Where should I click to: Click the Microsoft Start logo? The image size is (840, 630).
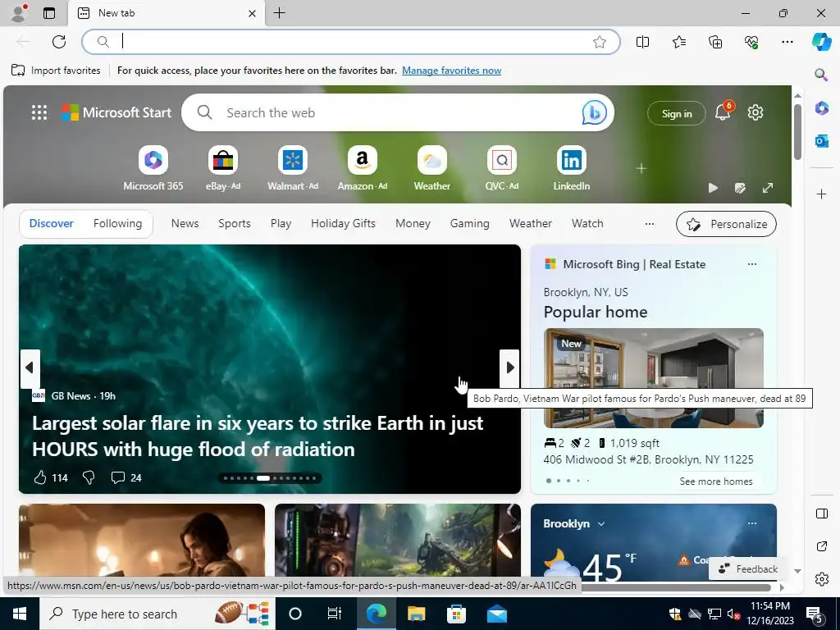coord(116,112)
